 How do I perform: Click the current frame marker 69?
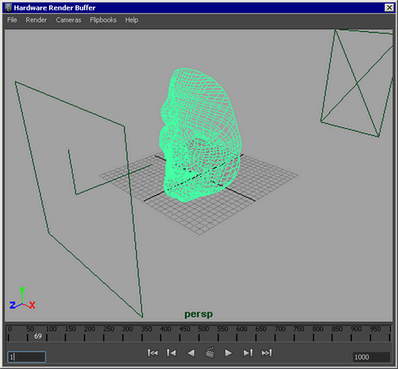[38, 336]
